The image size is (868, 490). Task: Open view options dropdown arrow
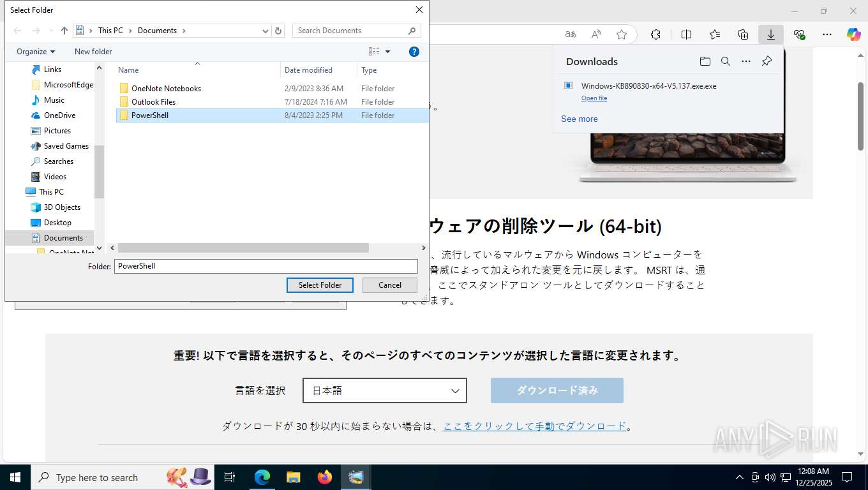[x=387, y=52]
